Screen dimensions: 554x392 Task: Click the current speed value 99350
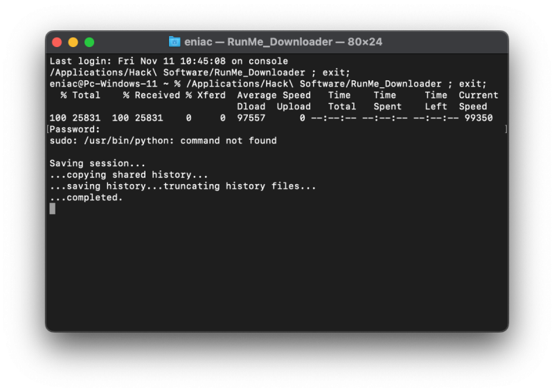[x=479, y=118]
